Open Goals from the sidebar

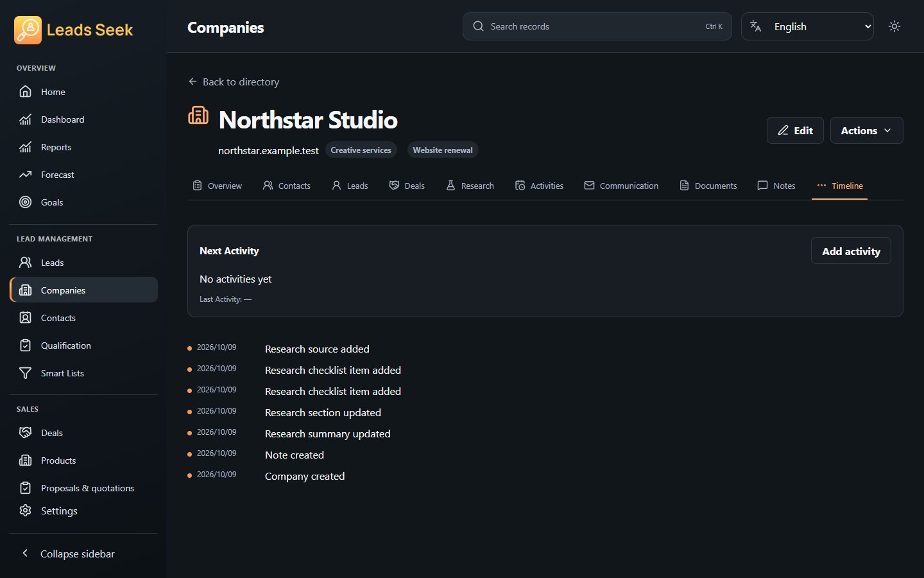83,202
